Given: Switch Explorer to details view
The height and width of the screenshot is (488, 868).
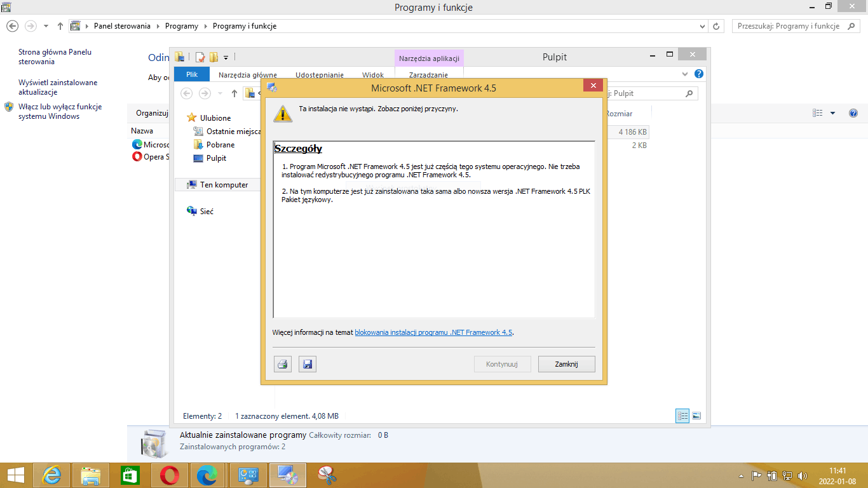Looking at the screenshot, I should pyautogui.click(x=683, y=416).
